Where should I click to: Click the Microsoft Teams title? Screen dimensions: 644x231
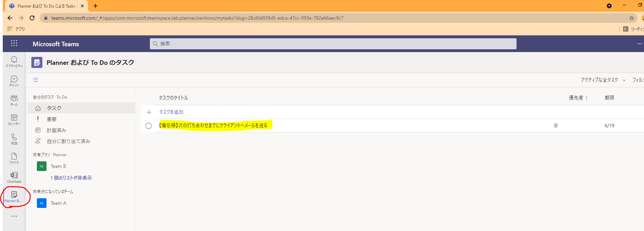coord(56,44)
